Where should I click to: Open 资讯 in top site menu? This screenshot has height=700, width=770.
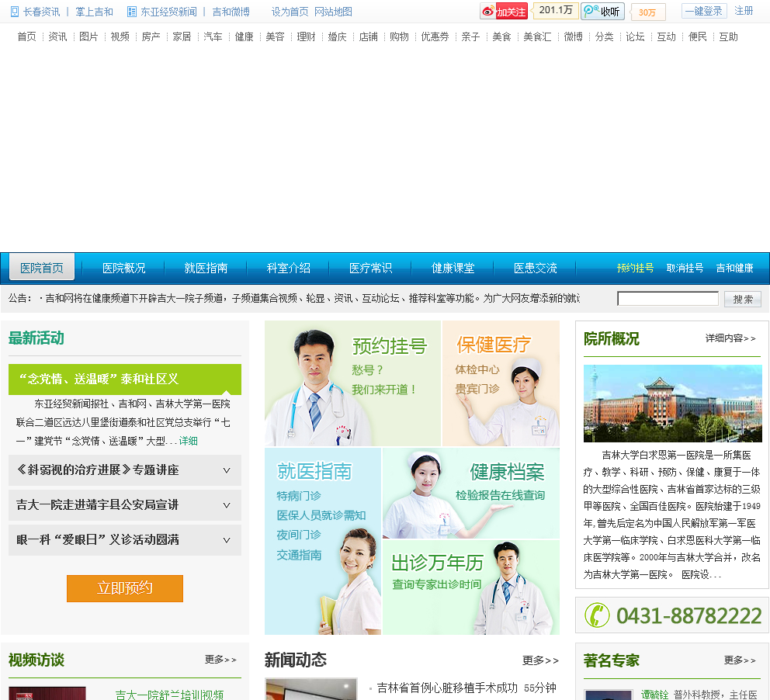tap(57, 36)
